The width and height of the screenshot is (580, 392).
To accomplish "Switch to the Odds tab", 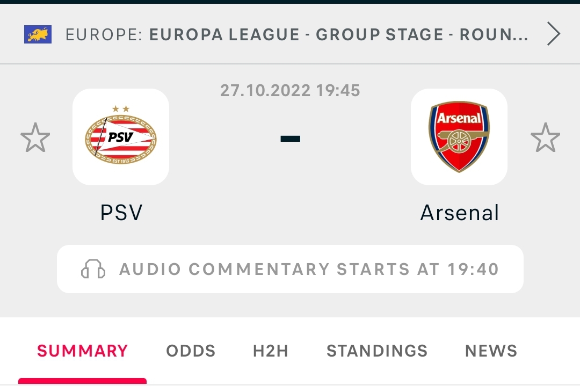I will 191,351.
